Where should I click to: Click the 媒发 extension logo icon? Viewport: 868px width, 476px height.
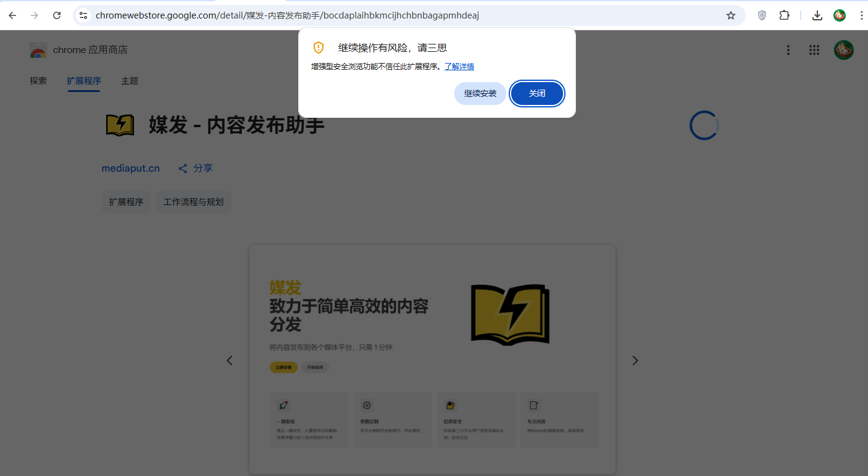coord(119,125)
